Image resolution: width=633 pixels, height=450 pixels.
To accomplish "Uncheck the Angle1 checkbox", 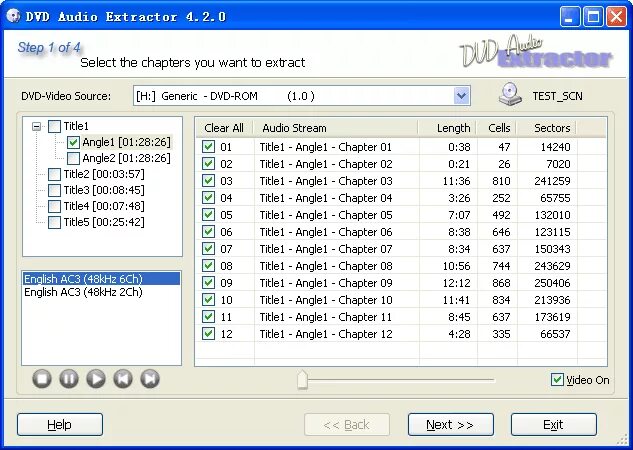I will [73, 142].
